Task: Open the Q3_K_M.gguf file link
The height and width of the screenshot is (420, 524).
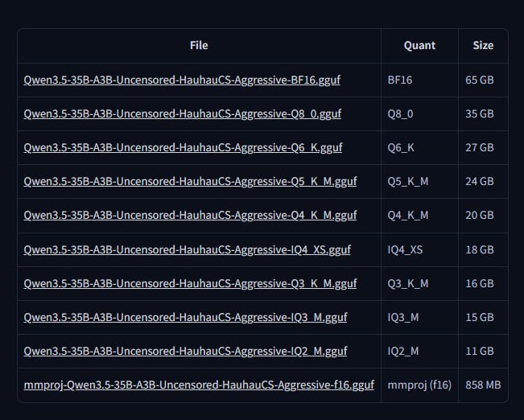Action: tap(191, 283)
